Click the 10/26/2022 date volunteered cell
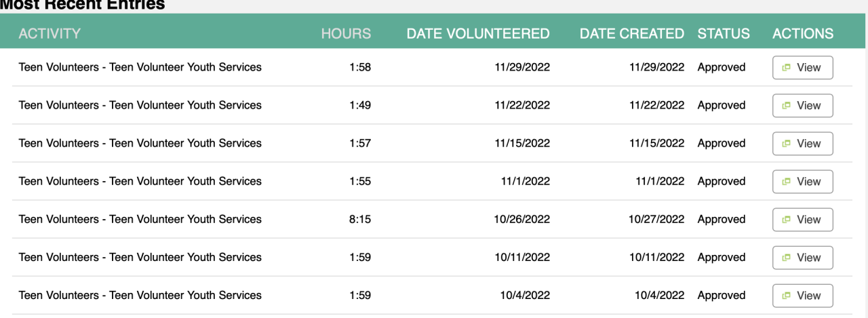Screen dimensions: 868x318 point(522,219)
